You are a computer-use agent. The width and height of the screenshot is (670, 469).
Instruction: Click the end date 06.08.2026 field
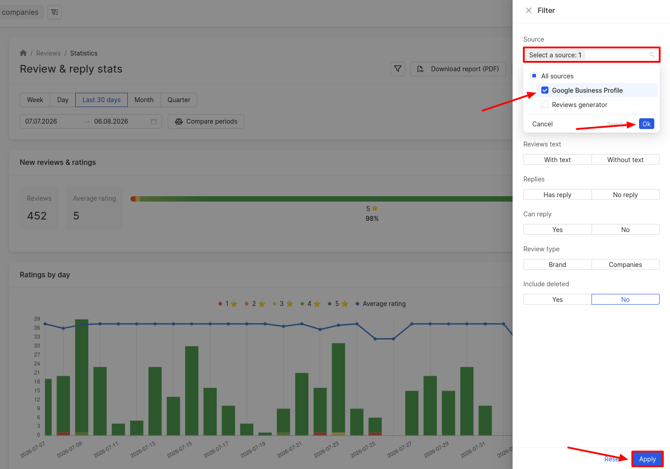(111, 121)
